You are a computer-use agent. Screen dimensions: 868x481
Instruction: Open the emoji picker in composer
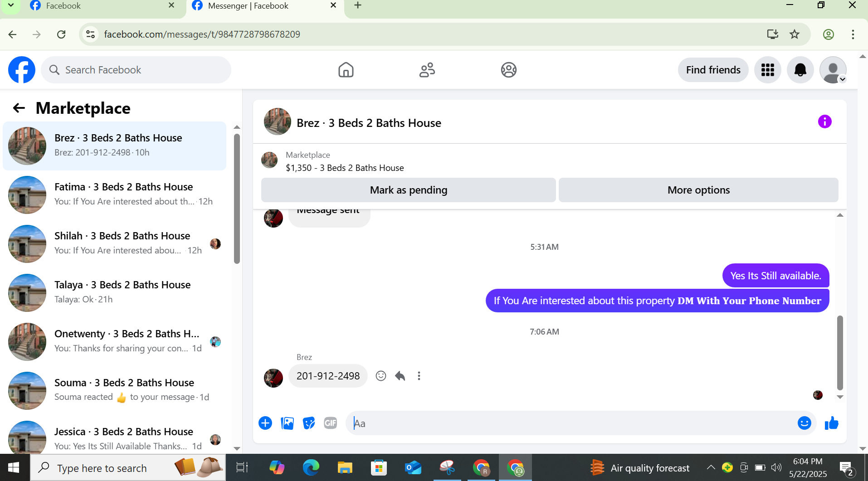(804, 423)
